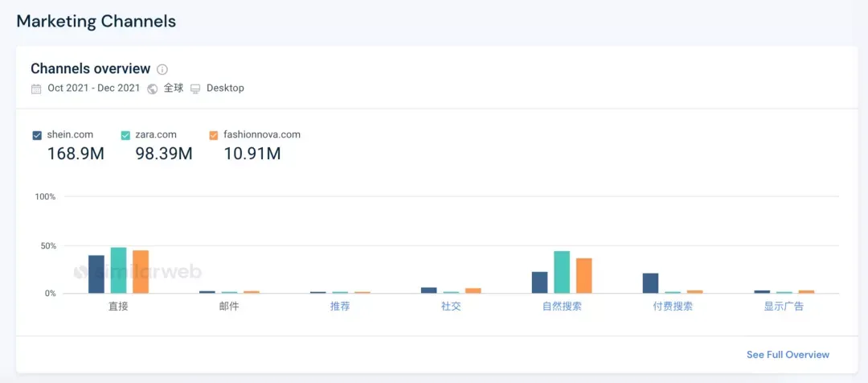
Task: Open the 显示广告 channel link
Action: point(784,307)
